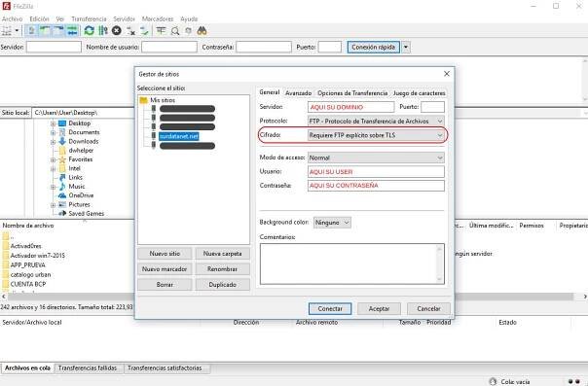Switch to the Avanzado tab
Viewport: 588px width, 386px height.
point(298,92)
